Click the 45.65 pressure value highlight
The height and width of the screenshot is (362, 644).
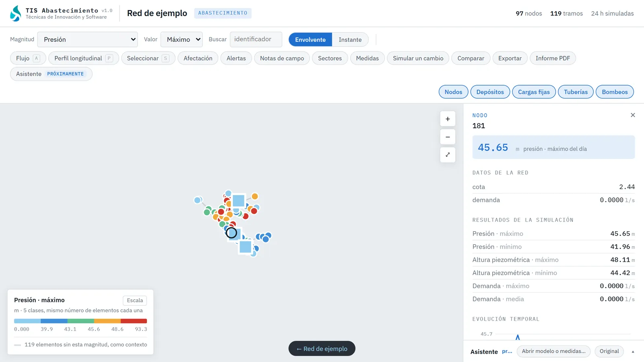[x=553, y=147]
